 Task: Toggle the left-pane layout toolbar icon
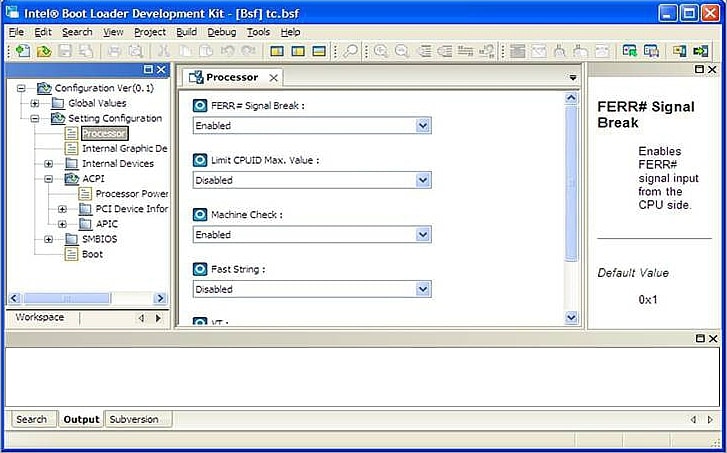277,51
